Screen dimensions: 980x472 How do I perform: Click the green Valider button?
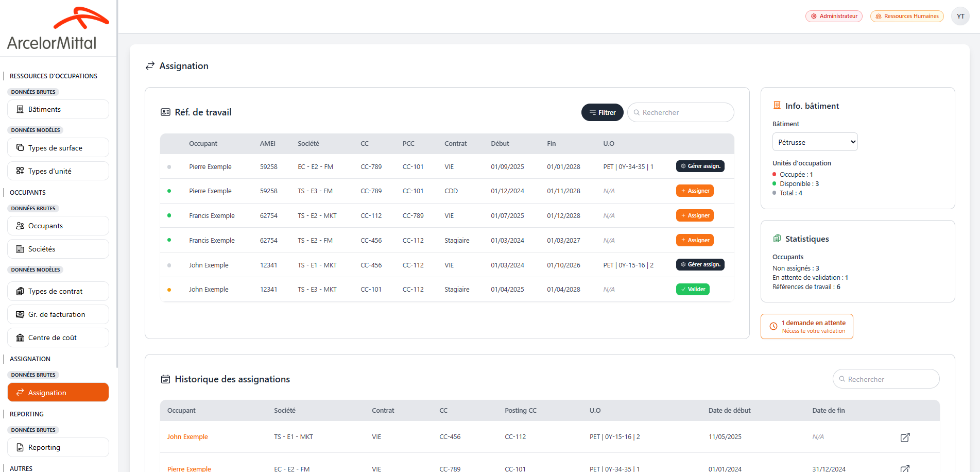tap(692, 290)
